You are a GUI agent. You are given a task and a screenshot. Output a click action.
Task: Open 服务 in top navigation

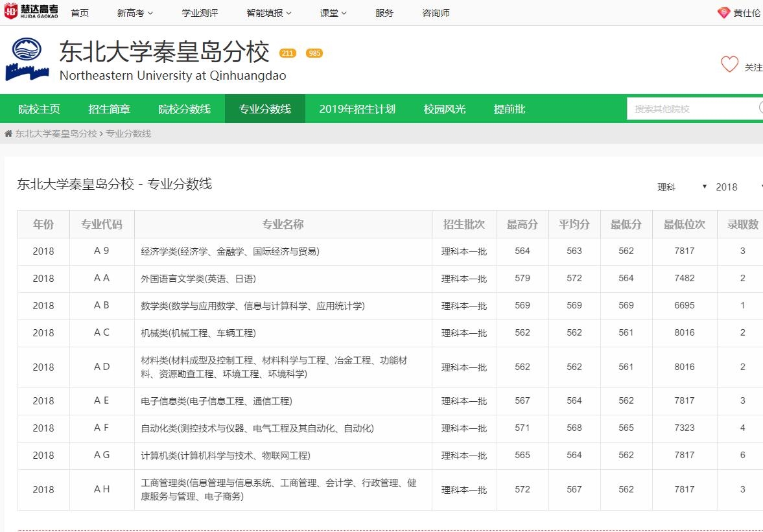click(x=384, y=13)
